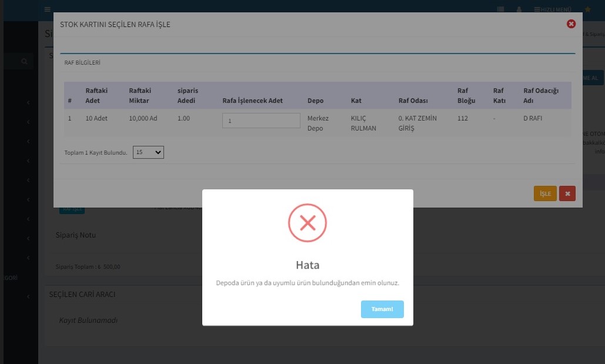Click the flag icon left of the user icon

coord(500,9)
